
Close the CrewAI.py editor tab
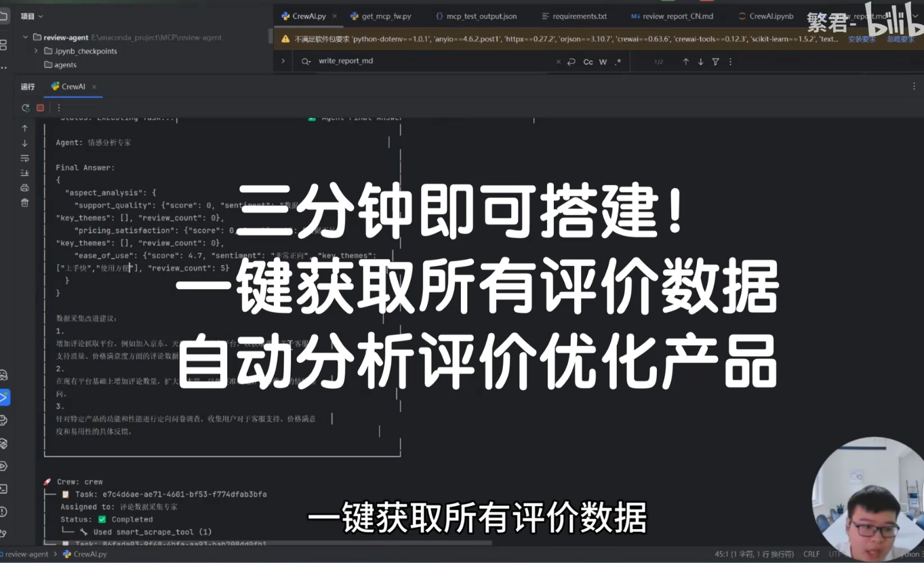pos(334,16)
